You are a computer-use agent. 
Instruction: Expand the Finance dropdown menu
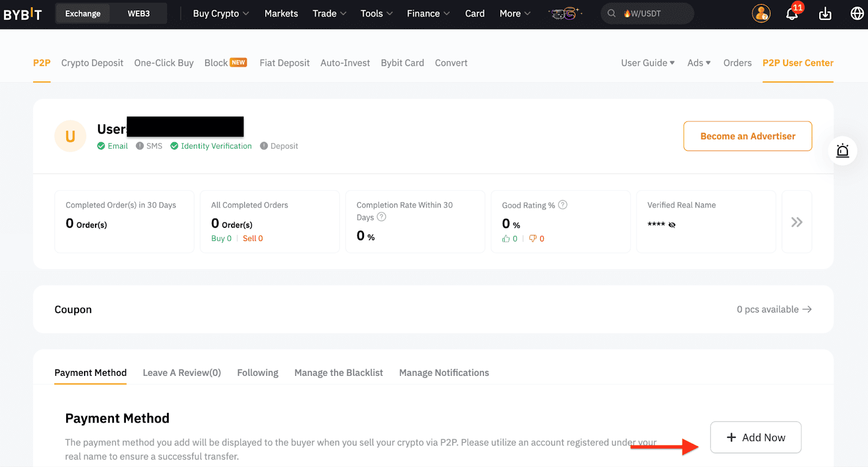click(429, 14)
